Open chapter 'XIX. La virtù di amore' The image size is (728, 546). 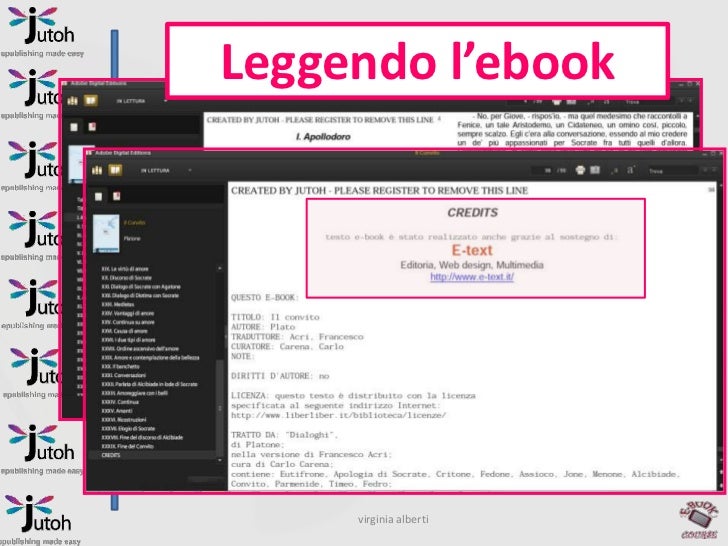(x=125, y=269)
